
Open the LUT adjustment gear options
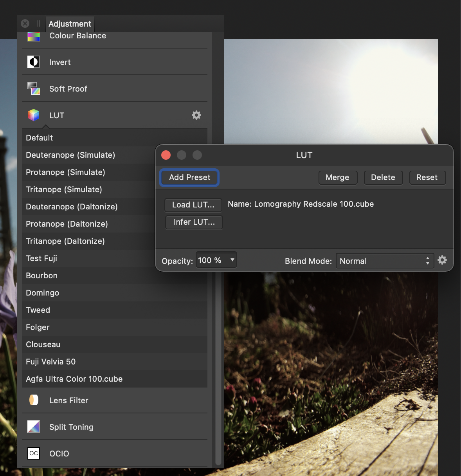click(196, 115)
